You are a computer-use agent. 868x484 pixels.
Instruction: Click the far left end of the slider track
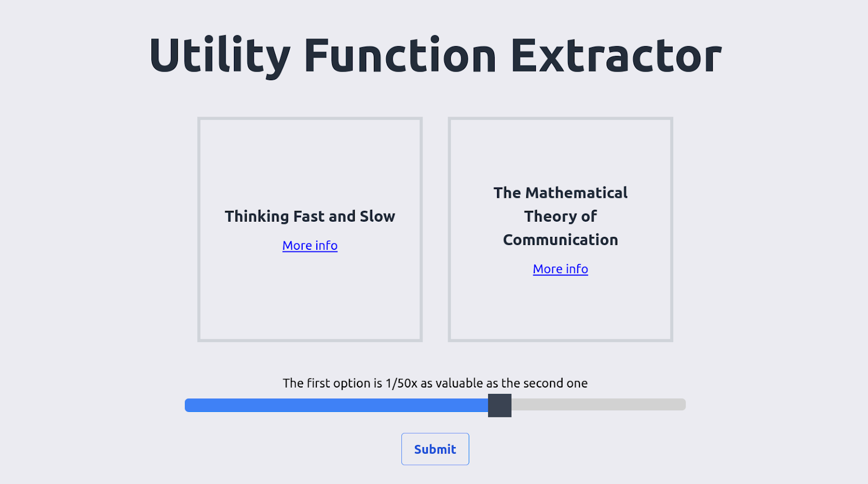(x=188, y=405)
